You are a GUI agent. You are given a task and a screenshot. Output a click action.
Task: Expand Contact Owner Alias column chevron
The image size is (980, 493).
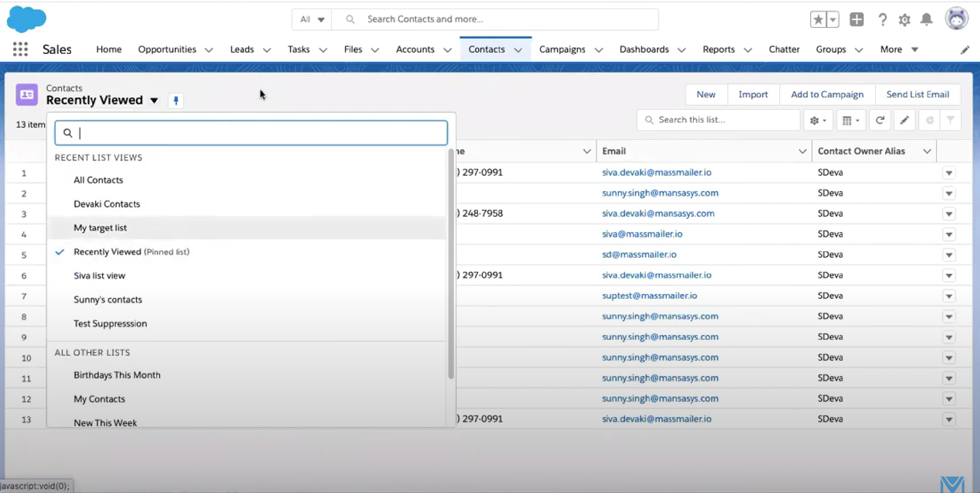pos(927,151)
